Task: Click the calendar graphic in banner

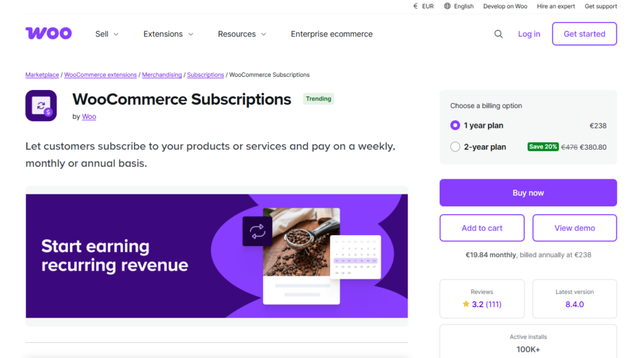Action: (356, 257)
